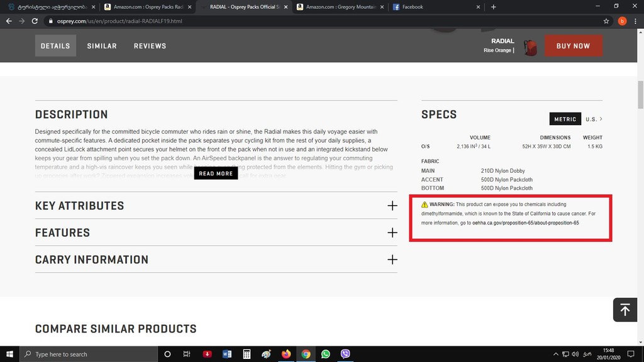View site security padlock info
The image size is (644, 362).
(x=50, y=21)
